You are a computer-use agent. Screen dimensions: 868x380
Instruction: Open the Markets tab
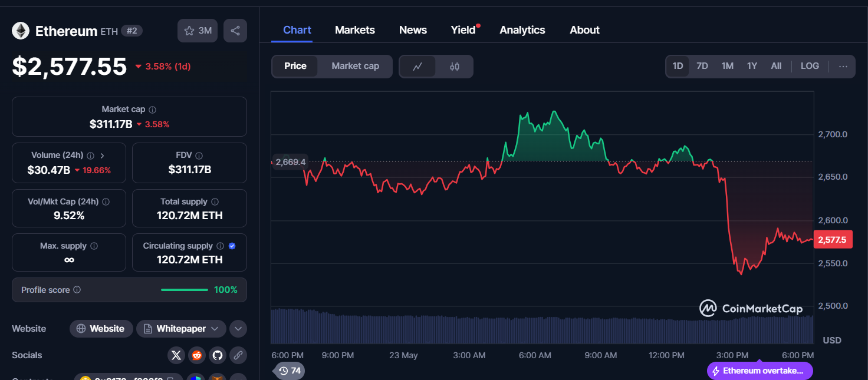pos(355,30)
